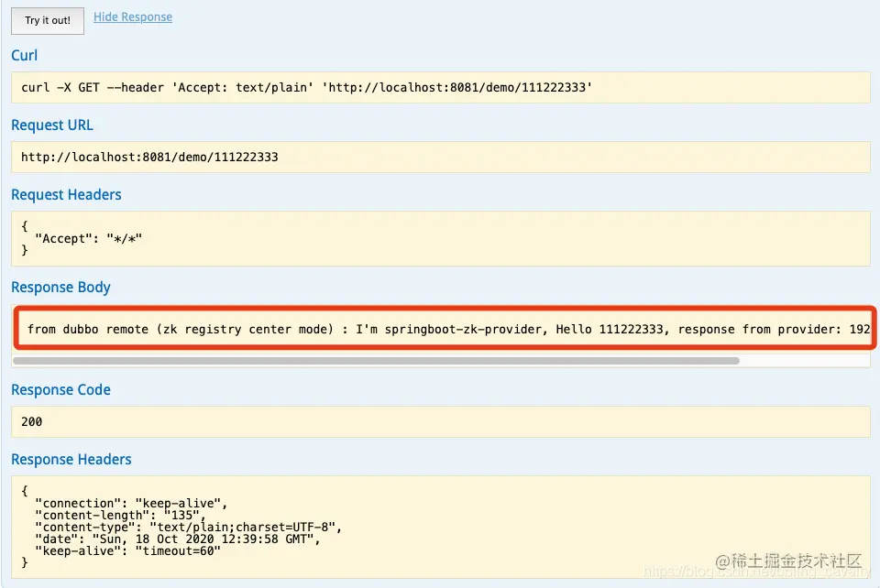This screenshot has height=588, width=880.
Task: Click the "content-type" text/plain header line
Action: pyautogui.click(x=188, y=527)
